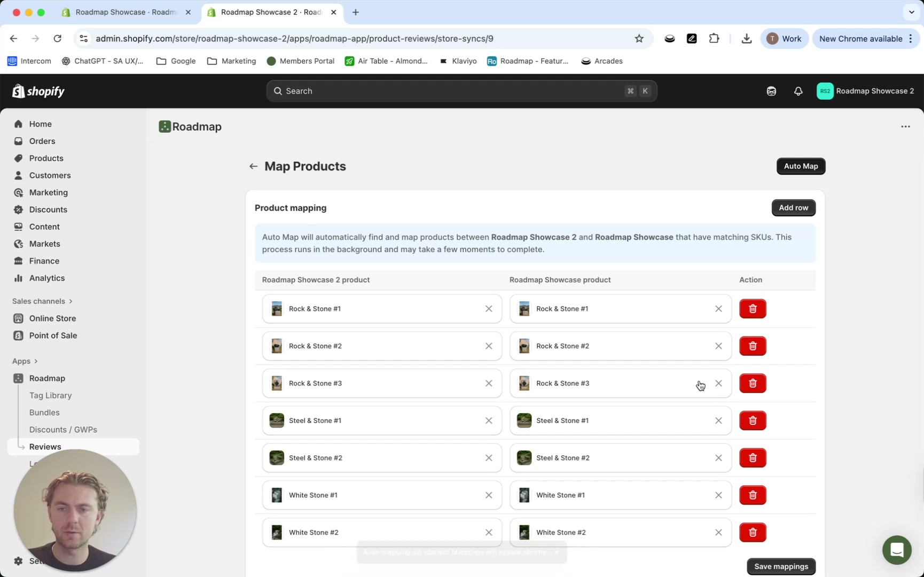
Task: Open the Intercom chat bubble
Action: coord(896,550)
